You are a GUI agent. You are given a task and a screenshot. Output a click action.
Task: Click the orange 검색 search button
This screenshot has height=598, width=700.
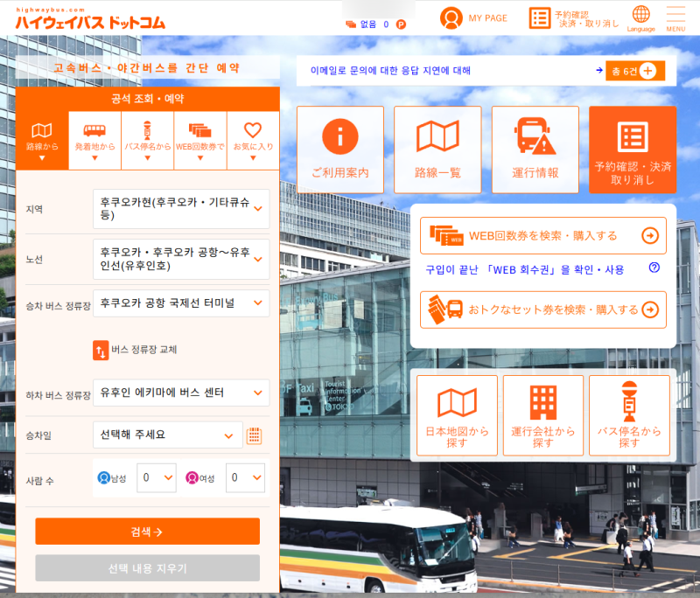point(147,531)
